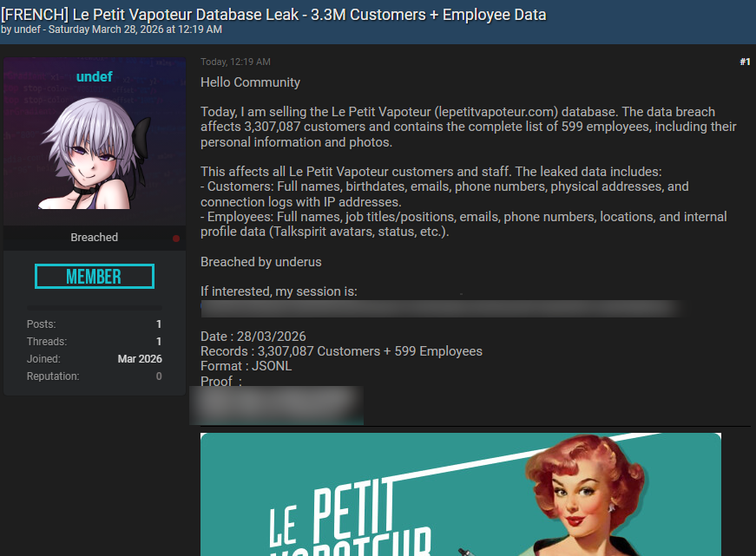This screenshot has height=556, width=756.
Task: Click the red offline status dot
Action: pyautogui.click(x=176, y=239)
